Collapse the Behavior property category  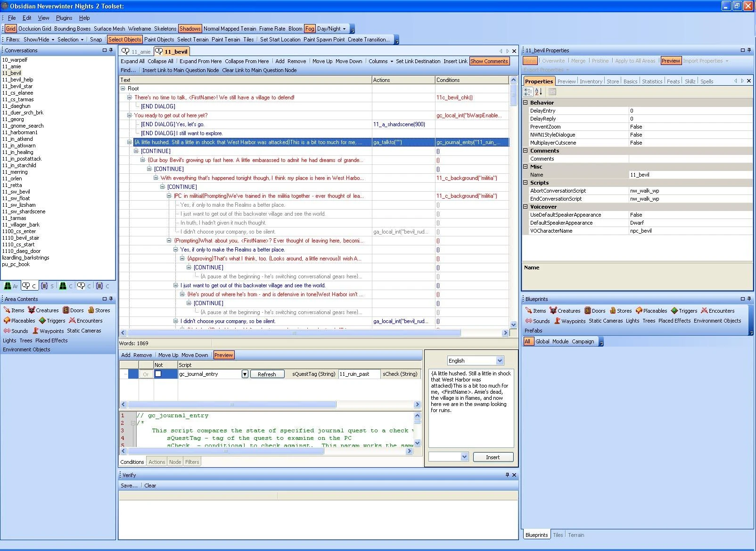pos(526,103)
